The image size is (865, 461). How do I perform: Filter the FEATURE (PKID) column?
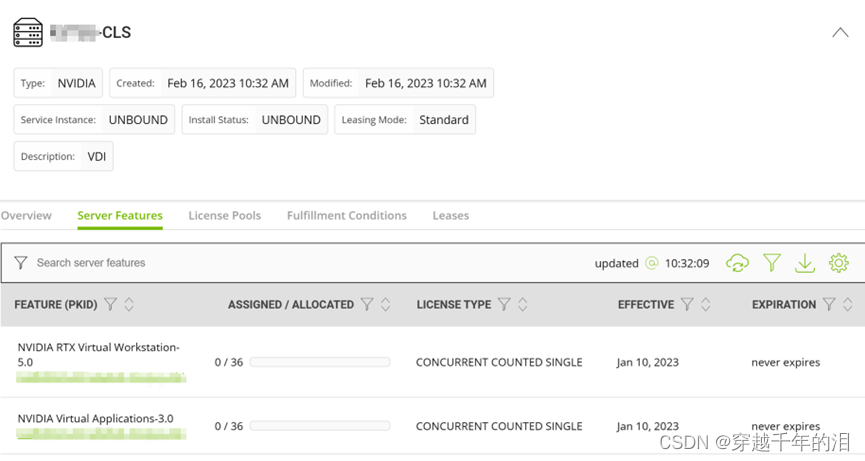click(110, 304)
